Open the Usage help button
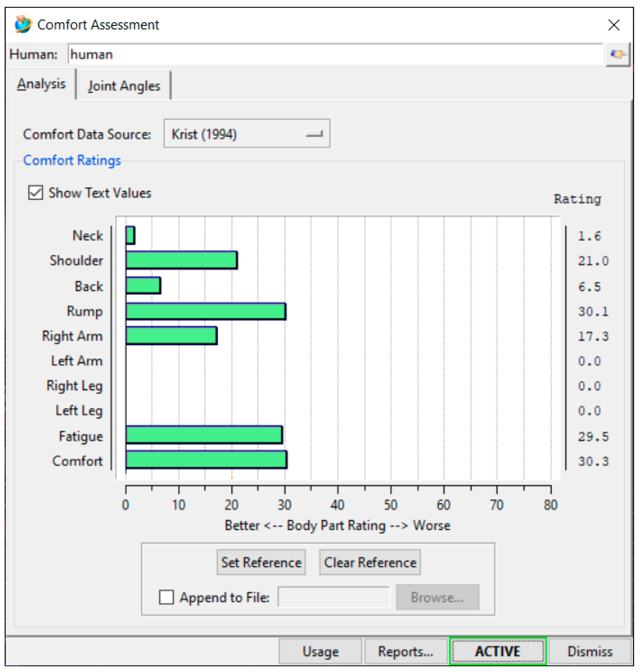This screenshot has height=672, width=642. tap(320, 651)
